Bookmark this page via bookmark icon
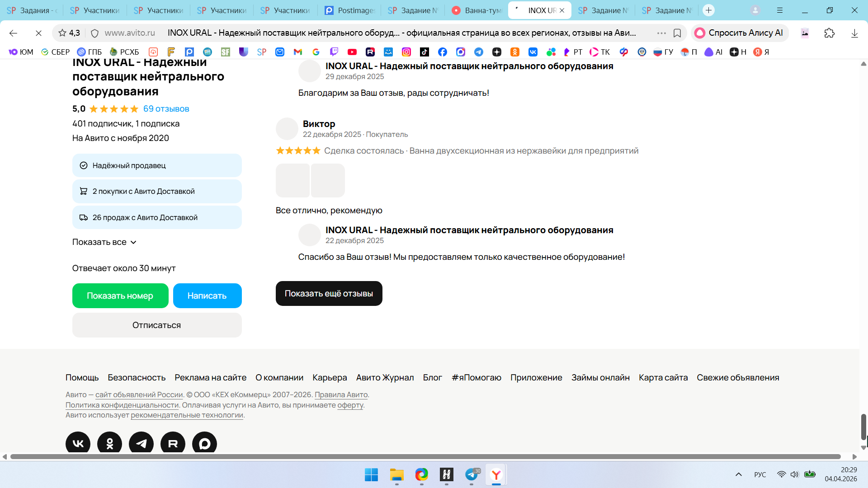This screenshot has height=488, width=868. tap(677, 33)
